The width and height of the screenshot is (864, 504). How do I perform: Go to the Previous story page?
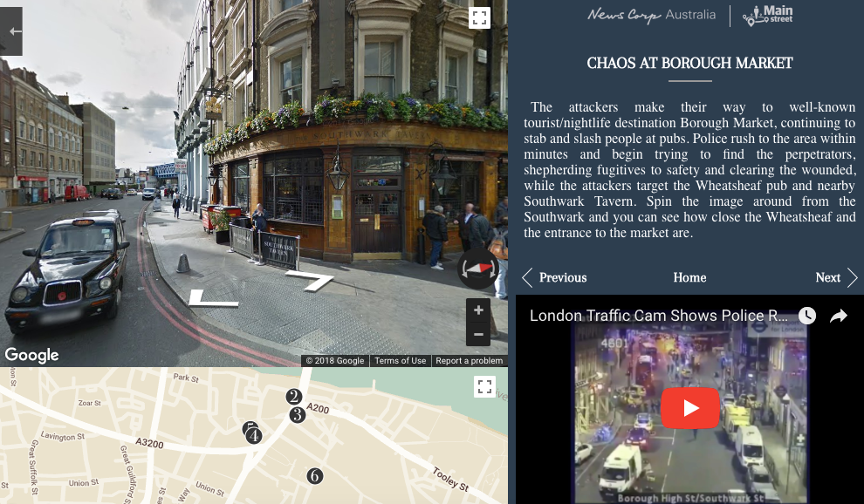[555, 277]
